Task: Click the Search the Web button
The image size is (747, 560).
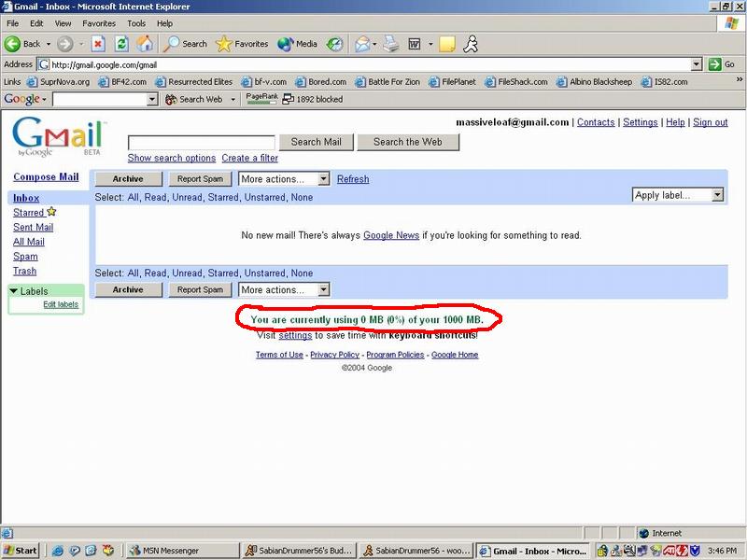Action: click(408, 142)
